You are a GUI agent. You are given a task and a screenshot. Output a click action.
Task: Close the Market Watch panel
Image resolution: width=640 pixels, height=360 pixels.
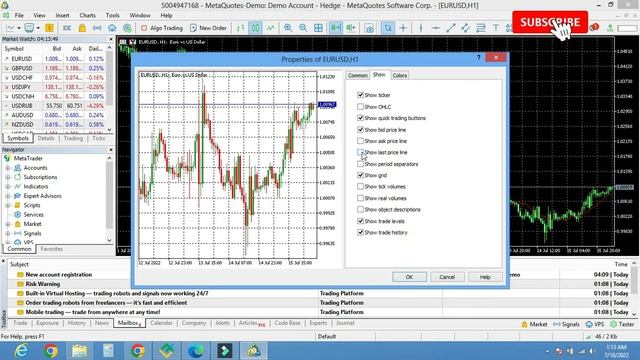(x=111, y=39)
